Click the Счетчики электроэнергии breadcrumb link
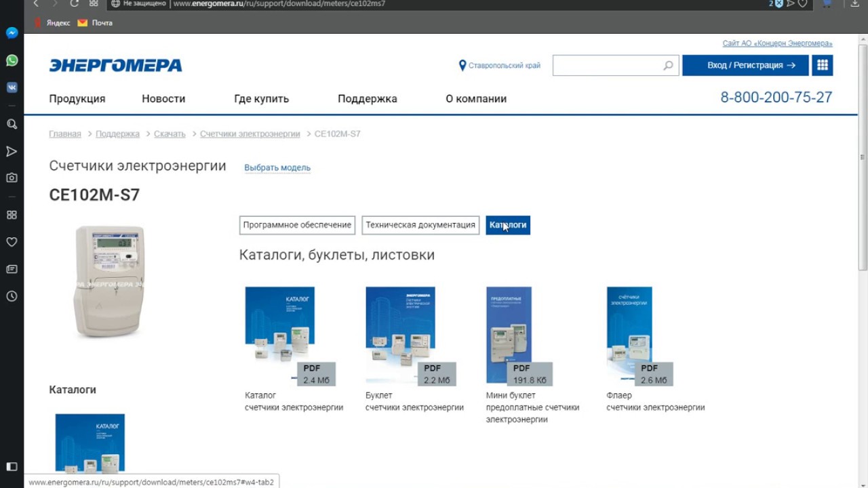 pyautogui.click(x=250, y=134)
